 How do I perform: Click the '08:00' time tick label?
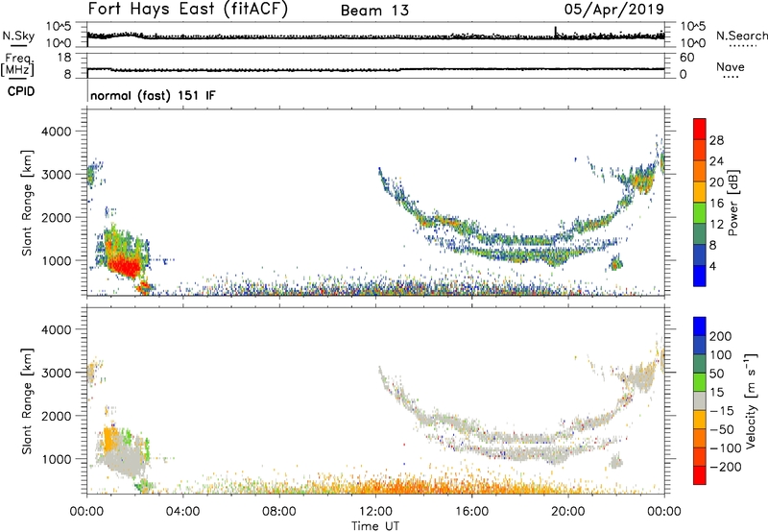pyautogui.click(x=279, y=512)
